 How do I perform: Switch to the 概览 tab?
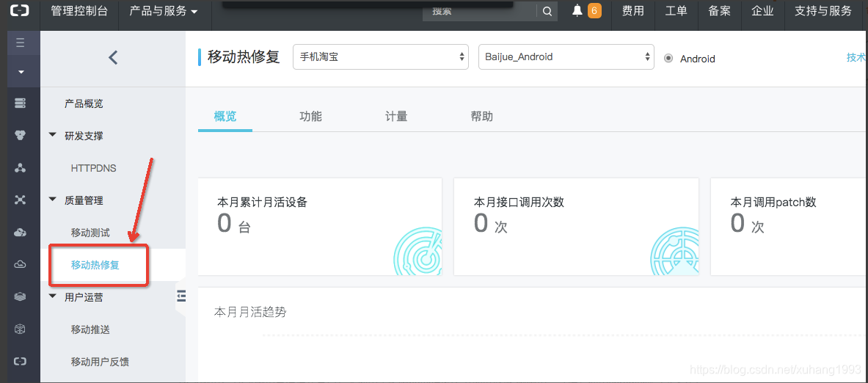coord(225,116)
